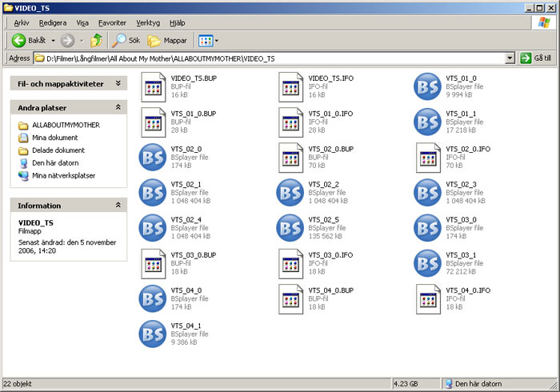Collapse the Andra platser panel
The image size is (560, 392).
[118, 107]
